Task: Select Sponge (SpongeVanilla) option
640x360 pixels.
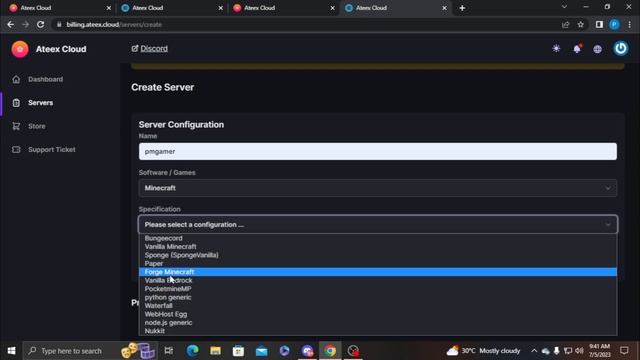Action: click(378, 255)
